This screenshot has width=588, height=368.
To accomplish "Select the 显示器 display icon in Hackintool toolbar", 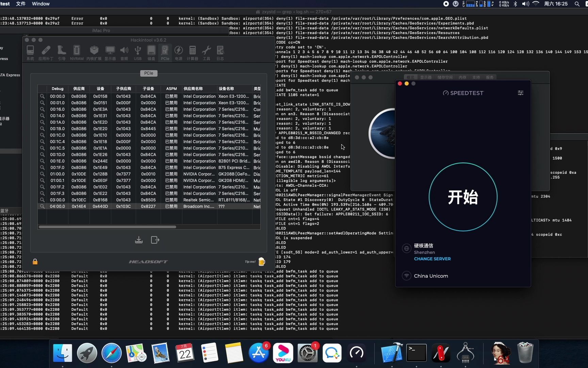I will (x=110, y=53).
